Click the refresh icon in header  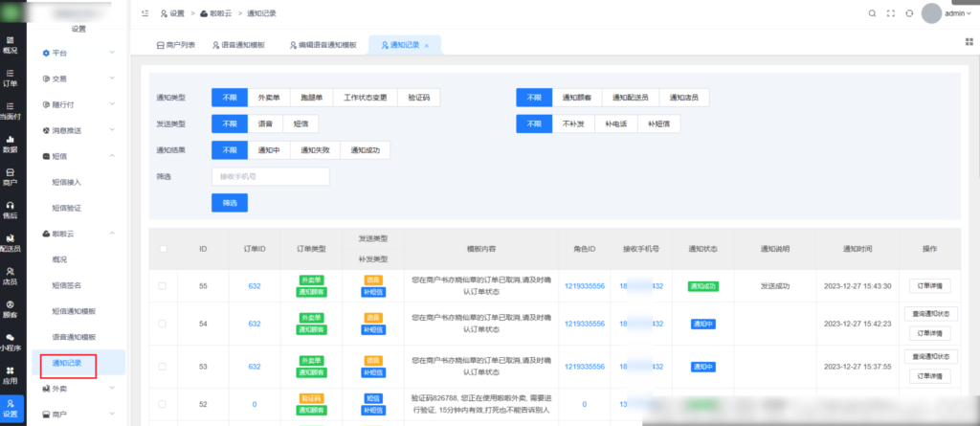pos(909,13)
